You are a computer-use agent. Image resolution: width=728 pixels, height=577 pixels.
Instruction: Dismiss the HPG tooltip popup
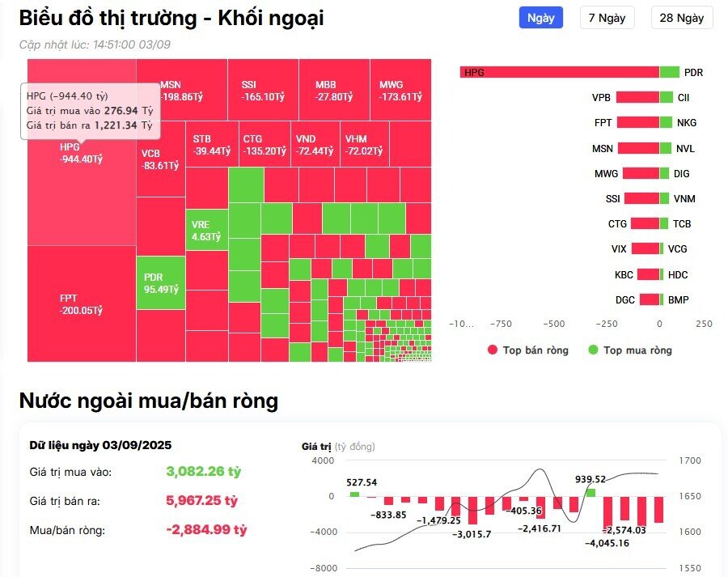[x=91, y=109]
